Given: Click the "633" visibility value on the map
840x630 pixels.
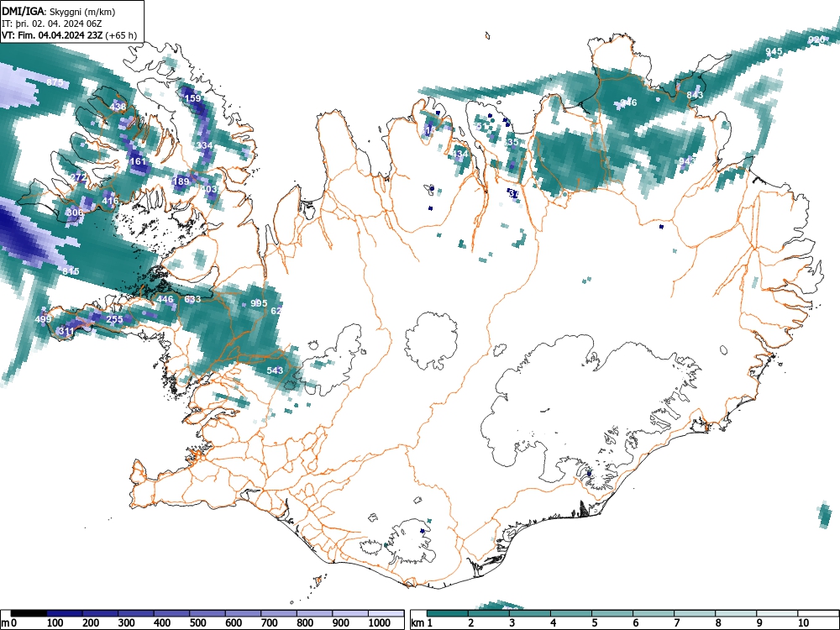Looking at the screenshot, I should (x=192, y=299).
